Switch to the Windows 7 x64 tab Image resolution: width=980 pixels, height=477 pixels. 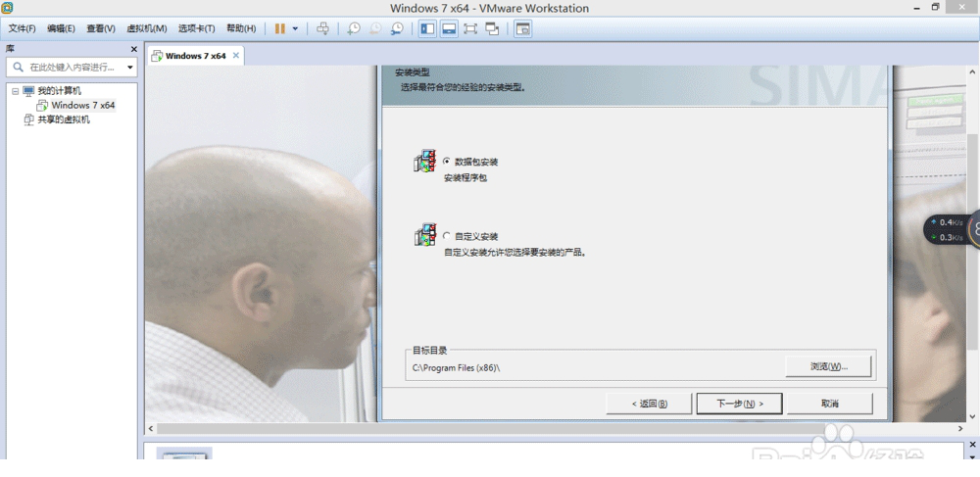pos(195,56)
